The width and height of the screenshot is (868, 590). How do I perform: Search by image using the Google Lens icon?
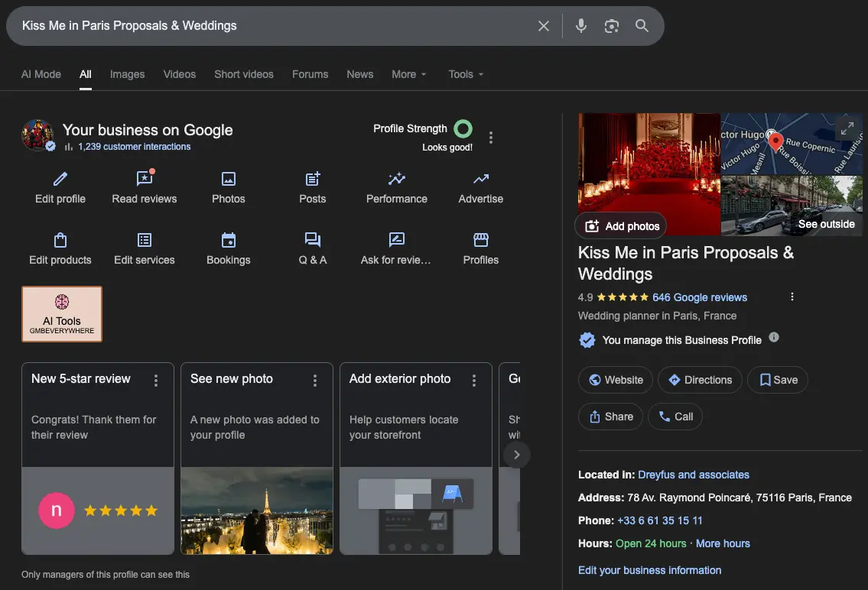(x=611, y=25)
